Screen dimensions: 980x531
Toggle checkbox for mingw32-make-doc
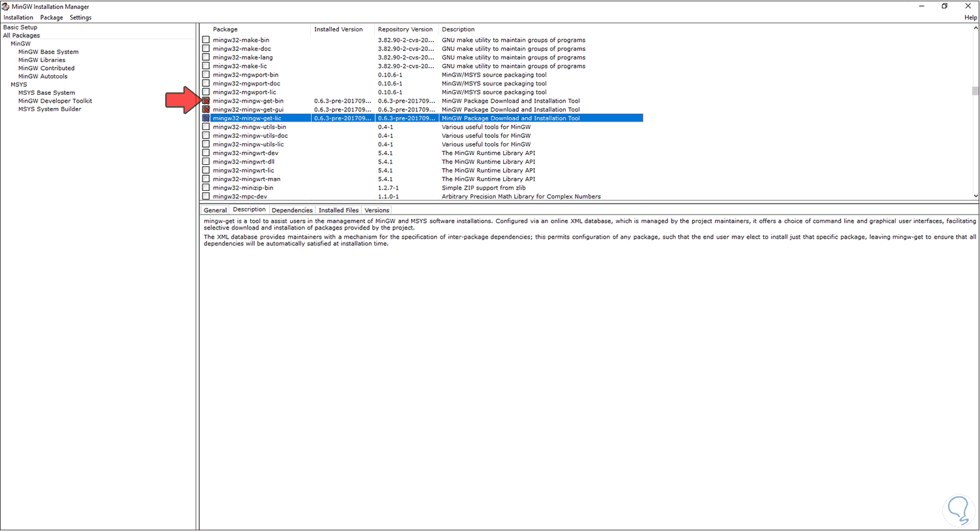pyautogui.click(x=206, y=49)
